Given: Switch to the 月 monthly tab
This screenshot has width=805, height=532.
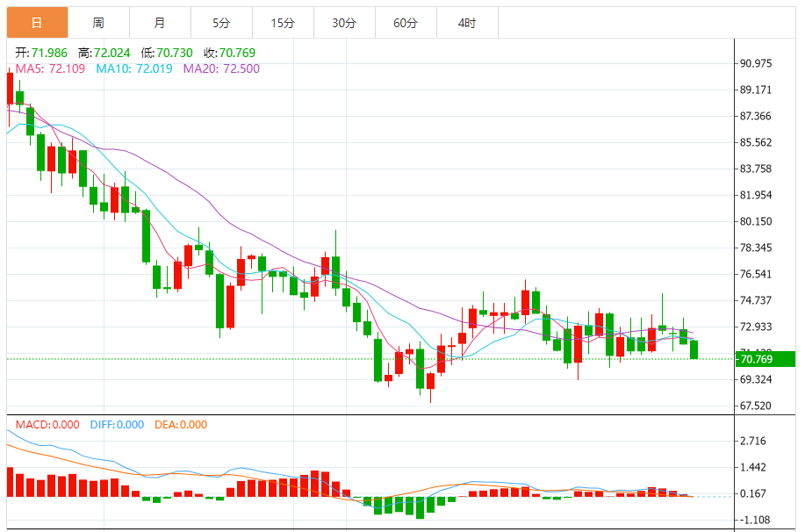Looking at the screenshot, I should [160, 23].
